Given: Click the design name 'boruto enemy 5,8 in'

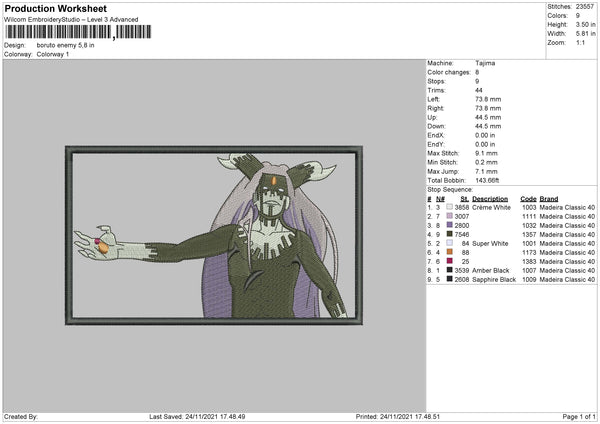Looking at the screenshot, I should 65,45.
